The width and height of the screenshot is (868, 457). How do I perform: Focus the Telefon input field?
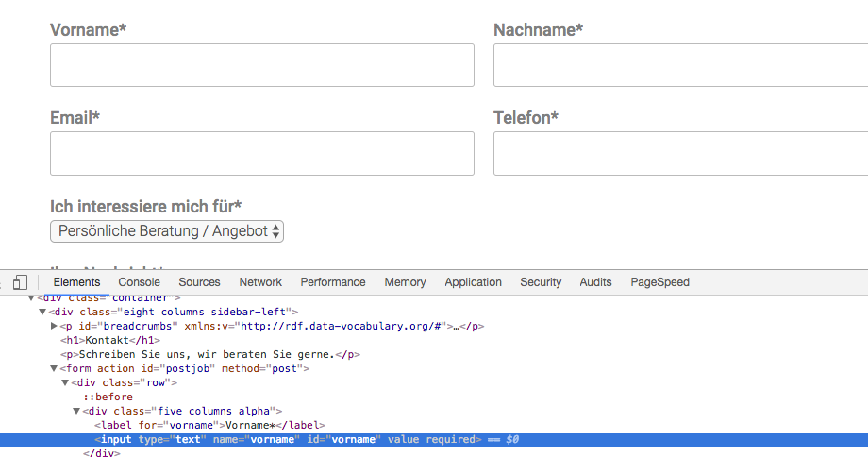click(681, 154)
